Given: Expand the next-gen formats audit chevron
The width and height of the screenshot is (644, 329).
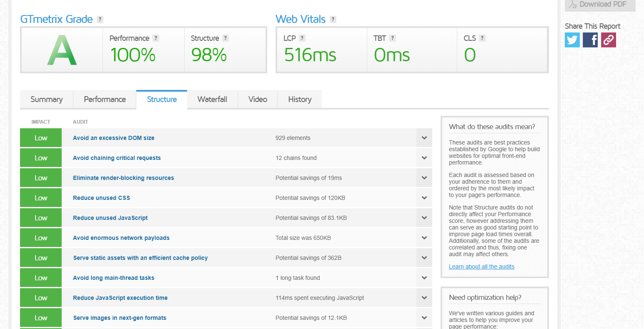Looking at the screenshot, I should 424,318.
